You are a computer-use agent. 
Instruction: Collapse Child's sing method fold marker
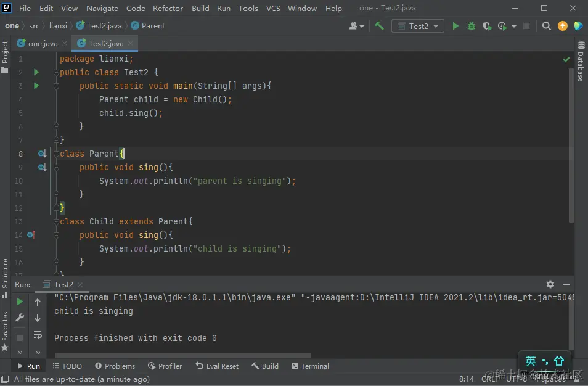point(56,235)
